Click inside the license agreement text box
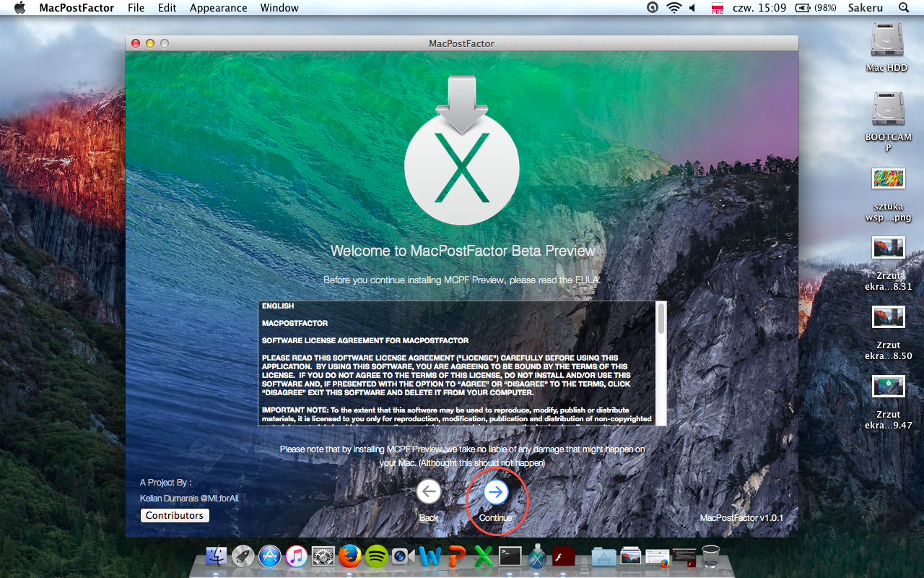 coord(458,363)
